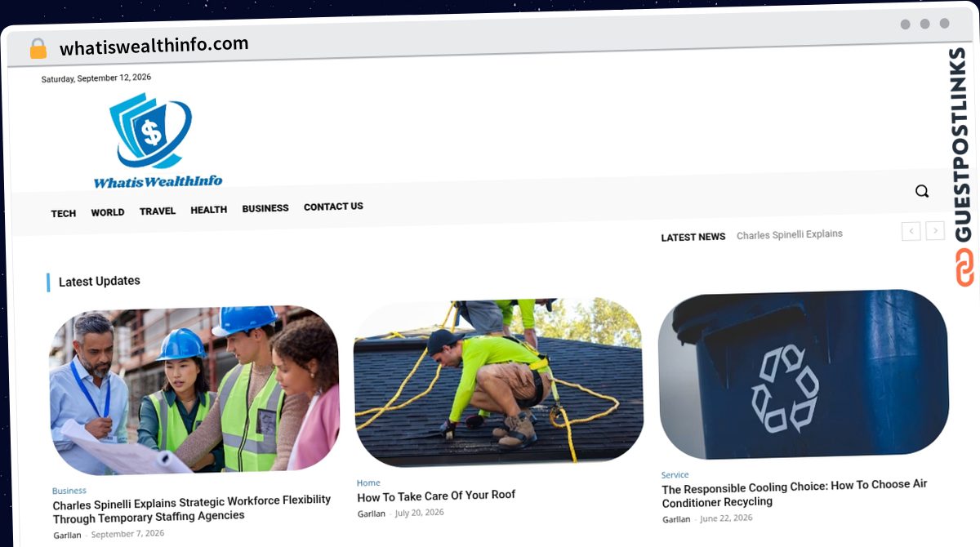Viewport: 980px width, 547px height.
Task: Open the WORLD menu item
Action: point(108,212)
